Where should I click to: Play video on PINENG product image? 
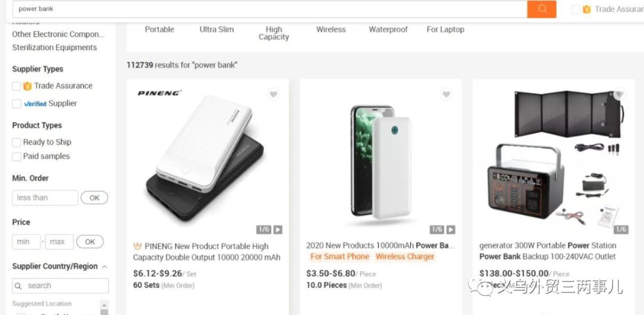point(278,230)
